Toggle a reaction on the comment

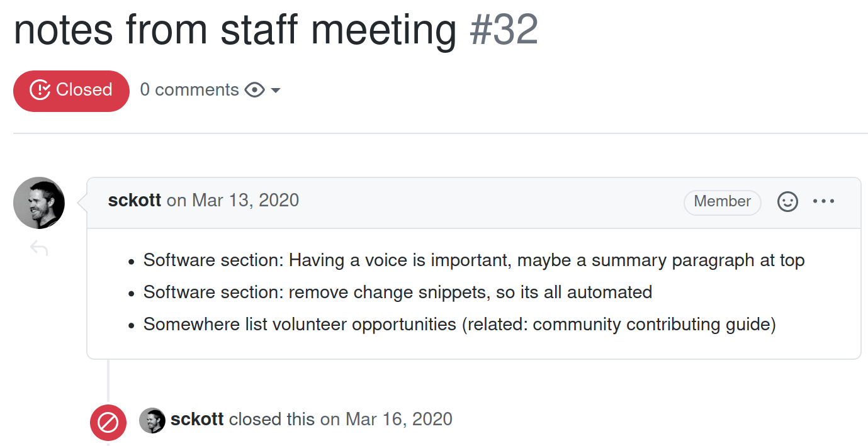pos(787,202)
